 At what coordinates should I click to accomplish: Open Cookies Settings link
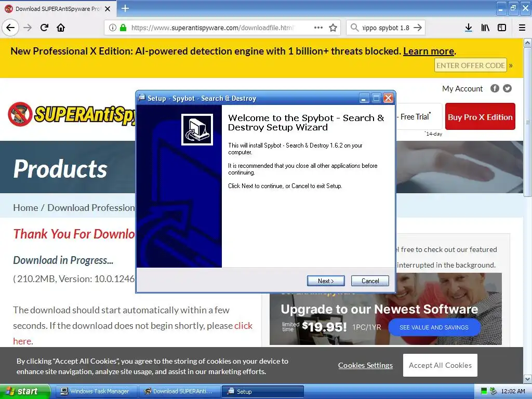(365, 365)
